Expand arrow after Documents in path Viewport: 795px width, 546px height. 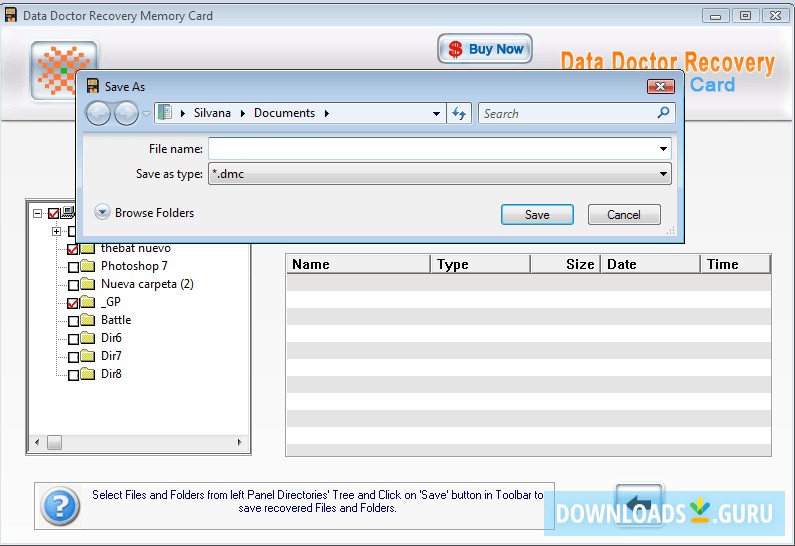[x=327, y=113]
